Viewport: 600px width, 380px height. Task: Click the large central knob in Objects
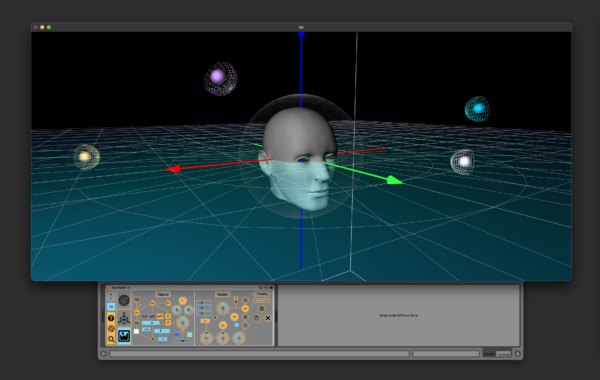coord(183,323)
